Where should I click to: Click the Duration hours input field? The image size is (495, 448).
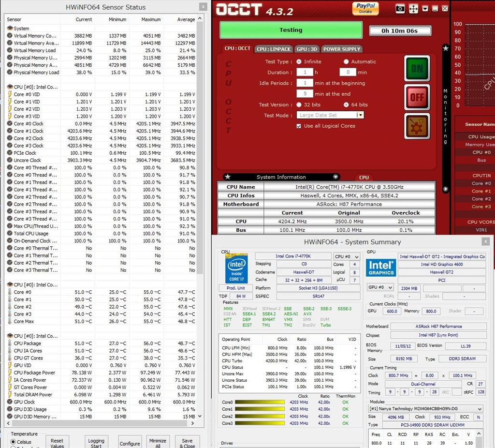(x=305, y=73)
